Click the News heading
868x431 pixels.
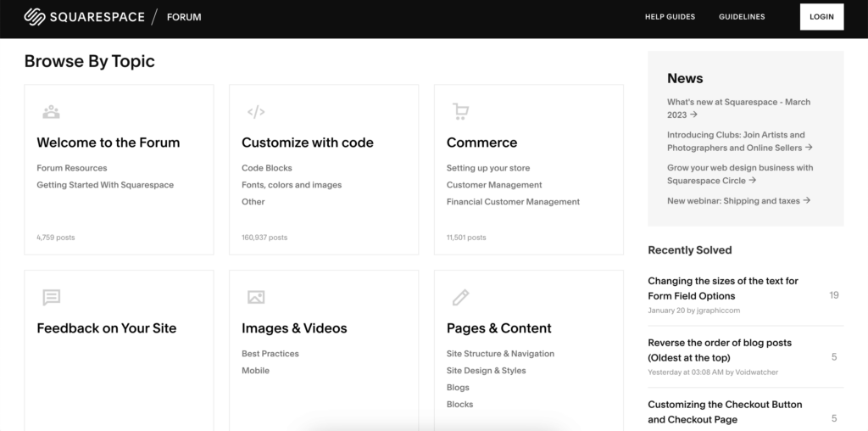[685, 78]
